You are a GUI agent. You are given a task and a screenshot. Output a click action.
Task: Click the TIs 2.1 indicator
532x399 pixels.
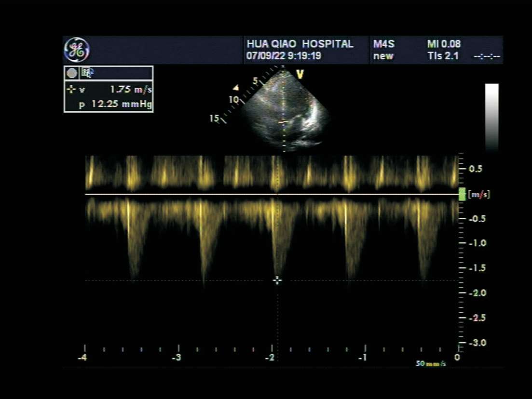pos(443,55)
